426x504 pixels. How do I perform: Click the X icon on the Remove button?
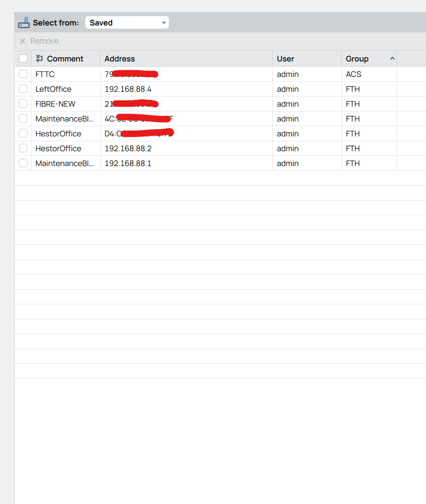[22, 41]
